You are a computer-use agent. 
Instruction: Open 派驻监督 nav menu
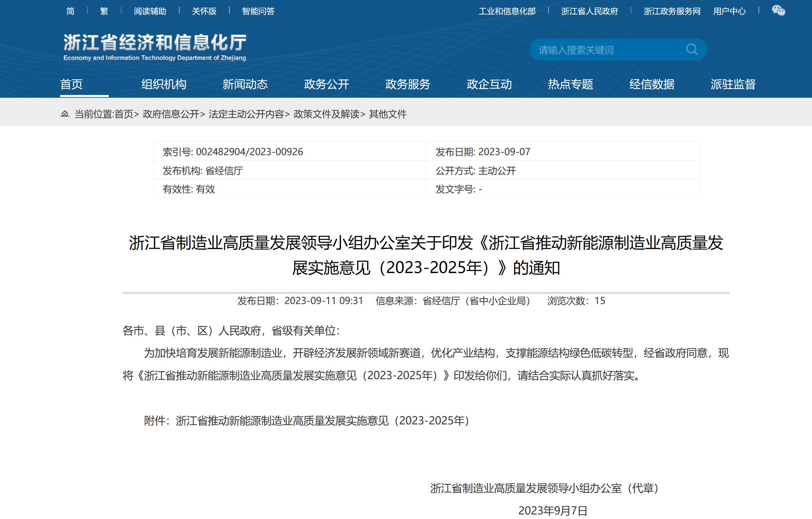pyautogui.click(x=733, y=84)
